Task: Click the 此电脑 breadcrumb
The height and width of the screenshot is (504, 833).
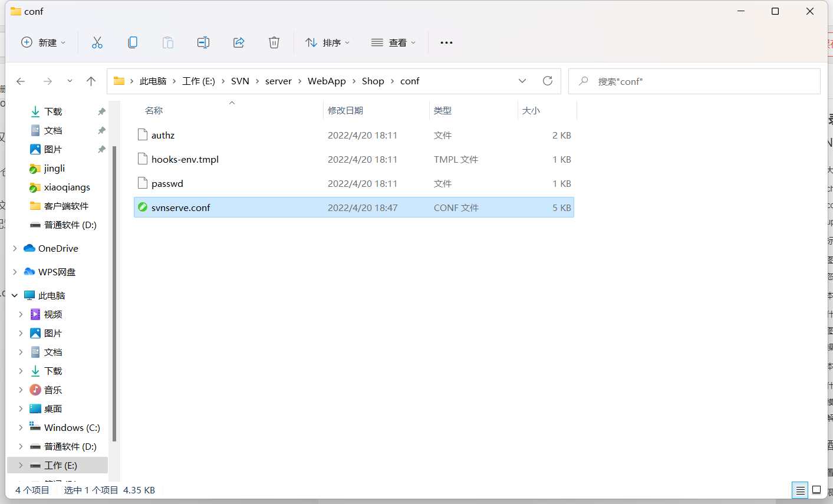Action: [x=153, y=81]
